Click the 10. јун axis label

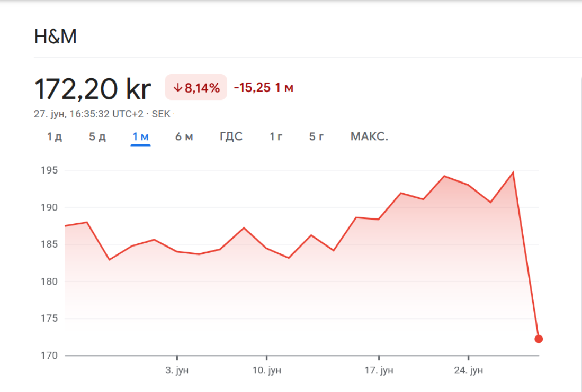(x=266, y=370)
